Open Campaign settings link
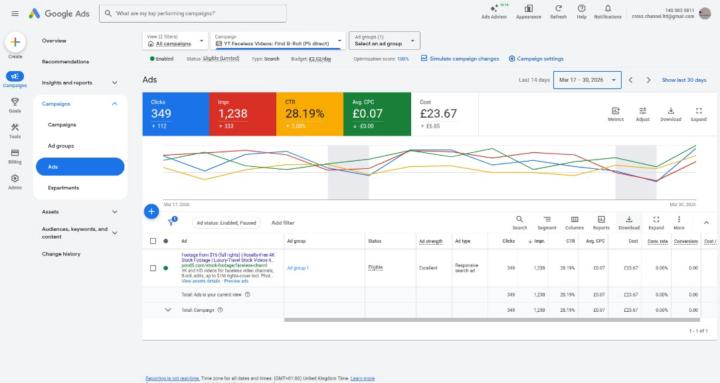 pyautogui.click(x=536, y=59)
